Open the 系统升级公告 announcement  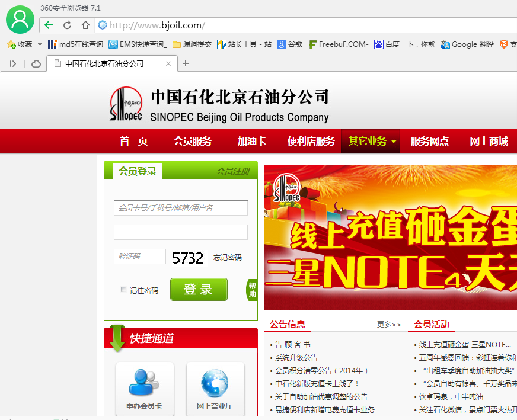coord(296,357)
